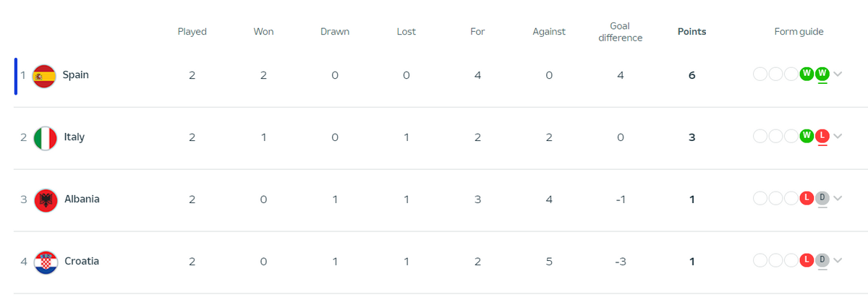
Task: Click the Form guide column header
Action: click(799, 32)
